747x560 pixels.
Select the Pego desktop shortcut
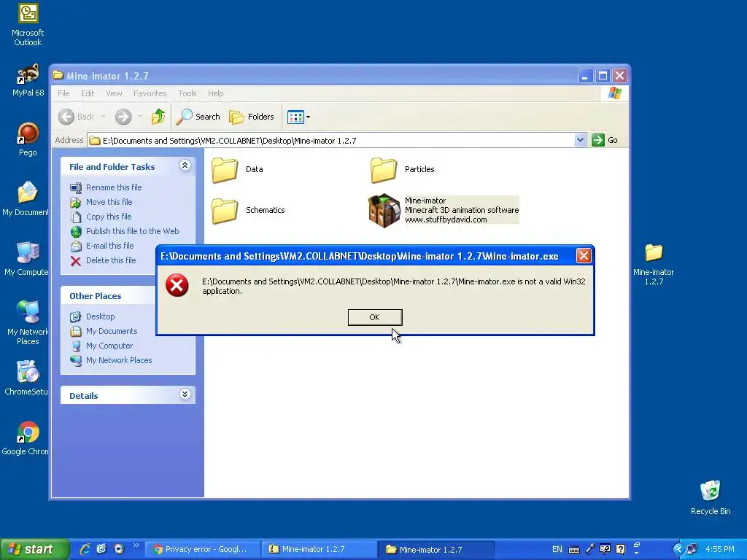(x=28, y=139)
